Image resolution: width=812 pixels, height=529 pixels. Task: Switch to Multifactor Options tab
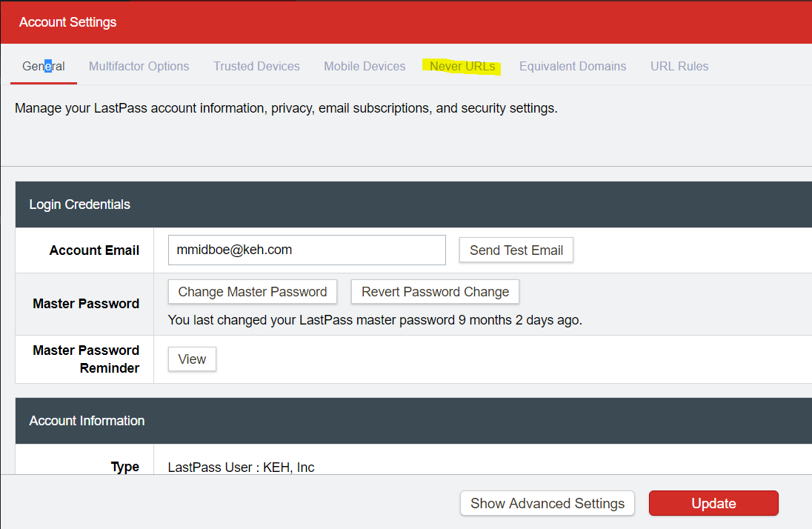pyautogui.click(x=139, y=67)
